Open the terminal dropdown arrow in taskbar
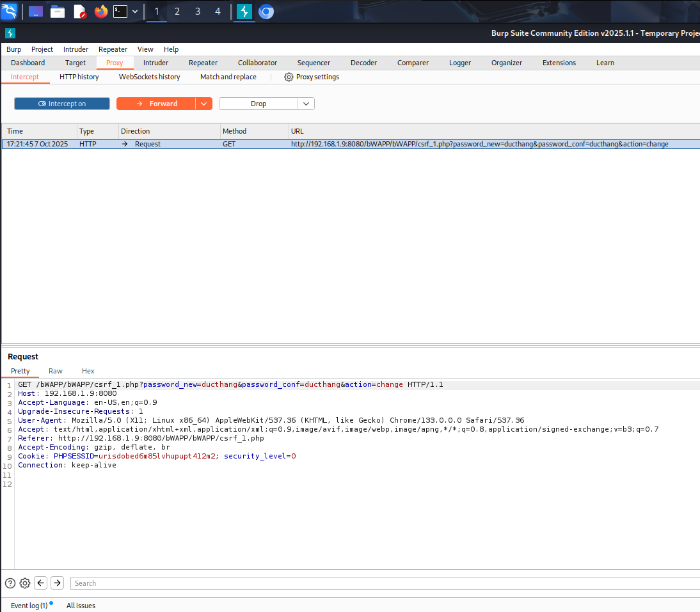Image resolution: width=700 pixels, height=612 pixels. click(135, 12)
